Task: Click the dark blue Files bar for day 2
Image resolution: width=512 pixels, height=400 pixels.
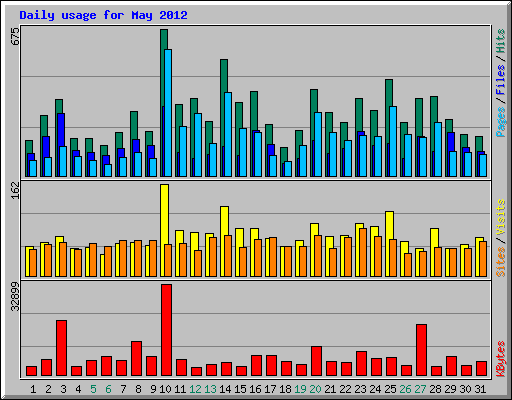Action: click(x=46, y=147)
